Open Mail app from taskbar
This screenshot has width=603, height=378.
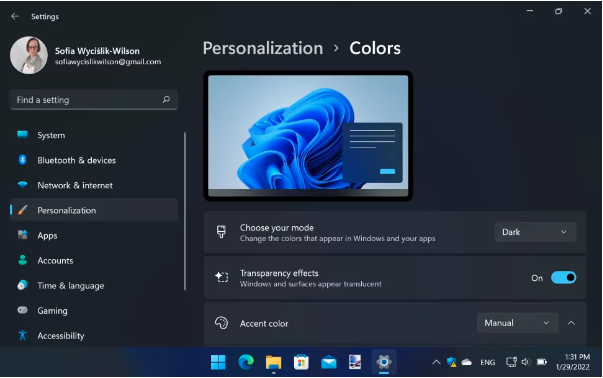329,362
